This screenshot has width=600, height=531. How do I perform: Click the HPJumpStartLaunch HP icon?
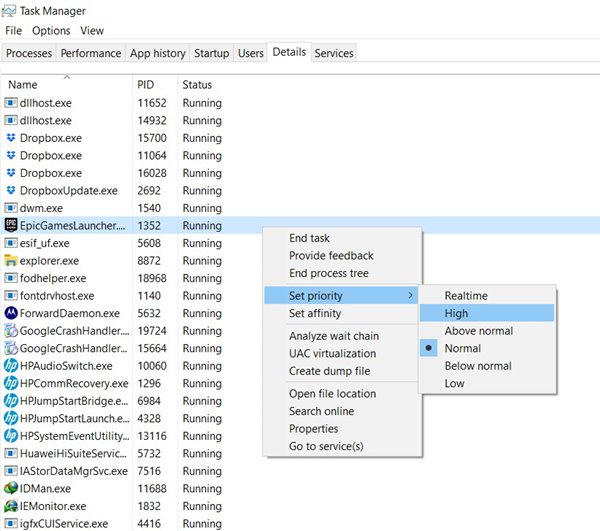pos(11,418)
